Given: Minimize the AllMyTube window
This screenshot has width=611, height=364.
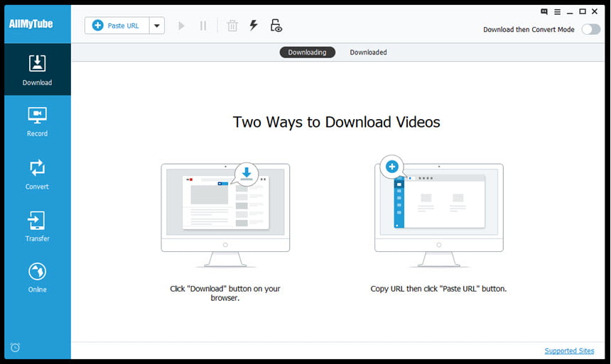Looking at the screenshot, I should tap(570, 12).
